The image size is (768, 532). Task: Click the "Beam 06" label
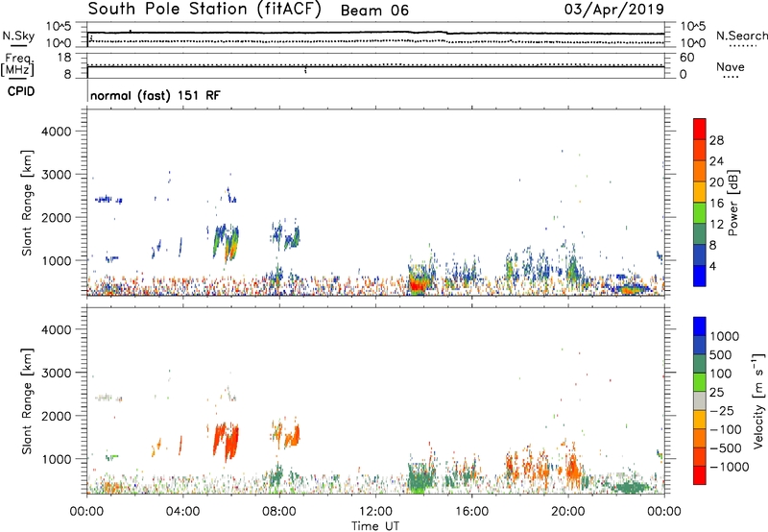click(x=374, y=11)
